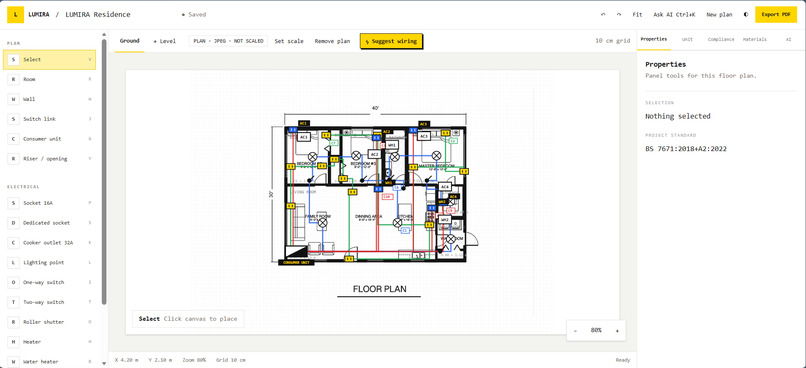Open the Unit panel tab
This screenshot has width=806, height=368.
687,39
